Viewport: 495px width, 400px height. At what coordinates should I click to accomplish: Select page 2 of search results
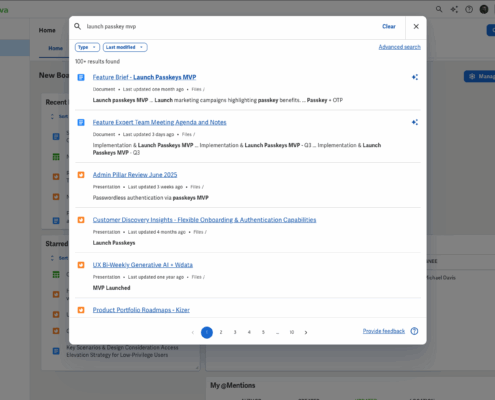221,332
